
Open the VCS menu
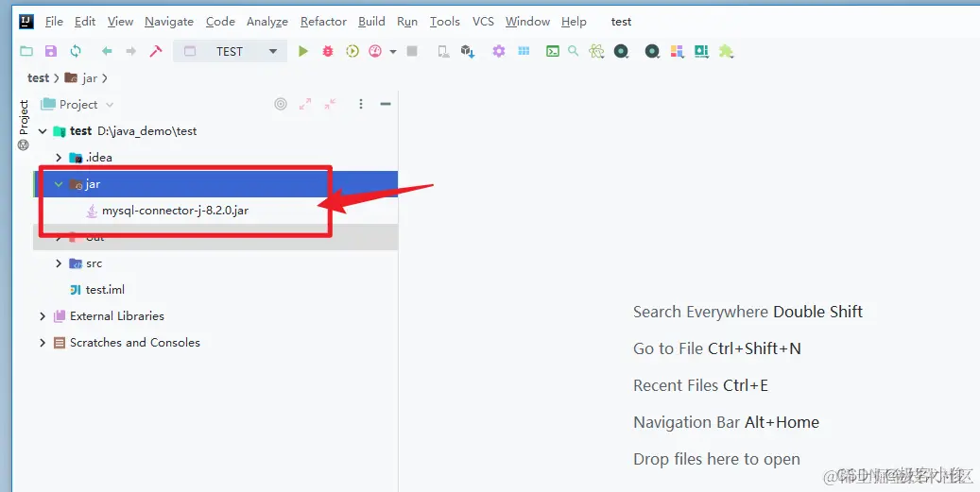[483, 22]
